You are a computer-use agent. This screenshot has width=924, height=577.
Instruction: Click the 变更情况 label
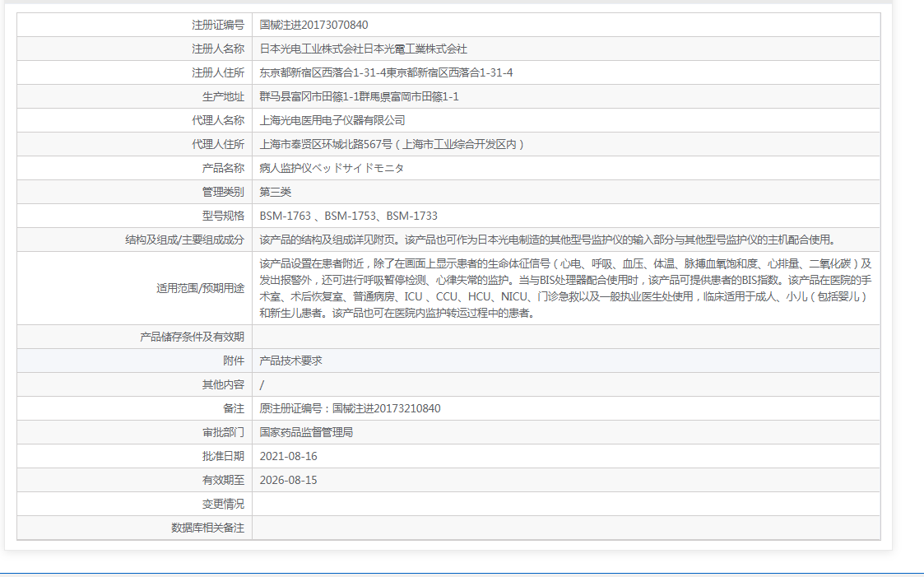[x=223, y=504]
